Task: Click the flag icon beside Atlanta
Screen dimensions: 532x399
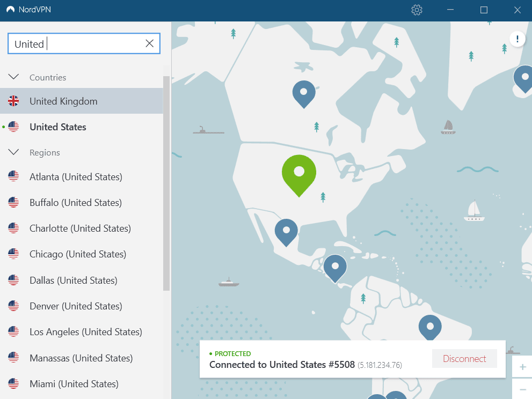Action: pos(13,176)
